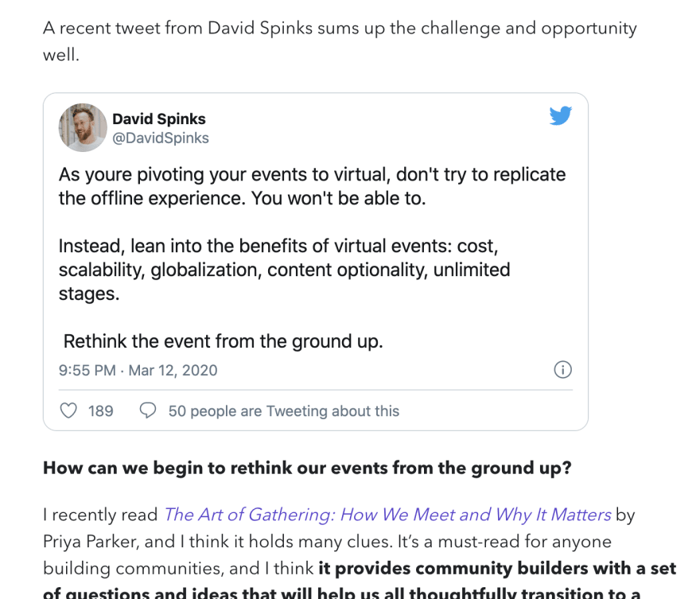Select the heart outline next to 189
The image size is (700, 599).
click(68, 410)
